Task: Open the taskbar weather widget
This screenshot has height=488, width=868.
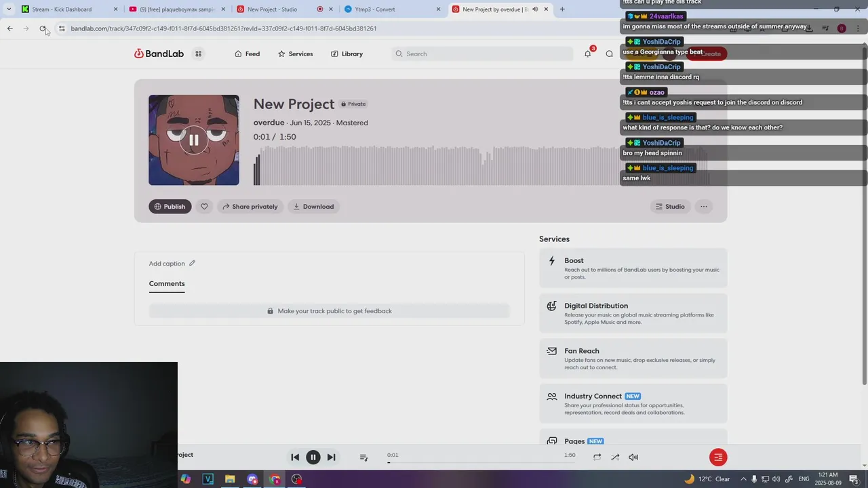Action: click(x=707, y=479)
